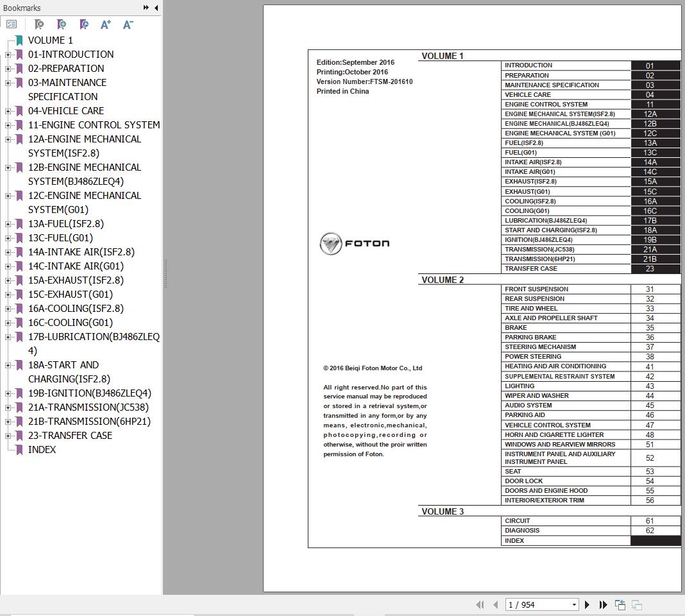Image resolution: width=685 pixels, height=616 pixels.
Task: Click the expand all bookmarks icon
Action: (12, 24)
